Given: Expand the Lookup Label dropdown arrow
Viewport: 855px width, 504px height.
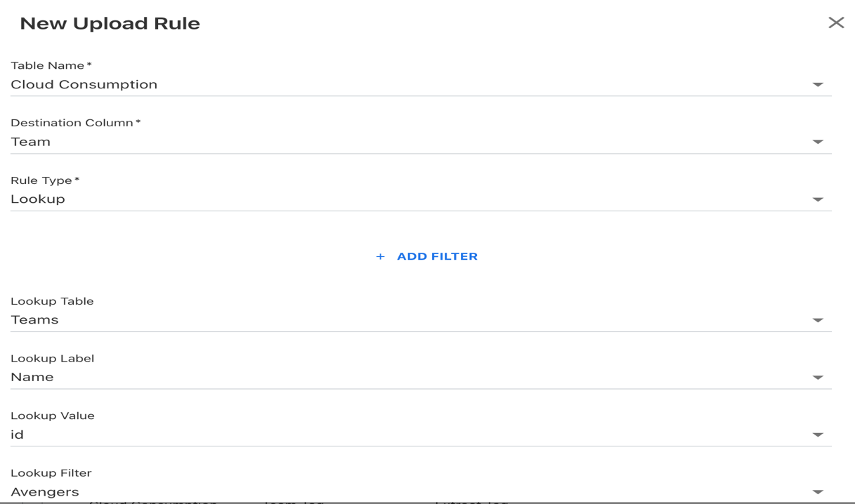Looking at the screenshot, I should click(x=818, y=378).
